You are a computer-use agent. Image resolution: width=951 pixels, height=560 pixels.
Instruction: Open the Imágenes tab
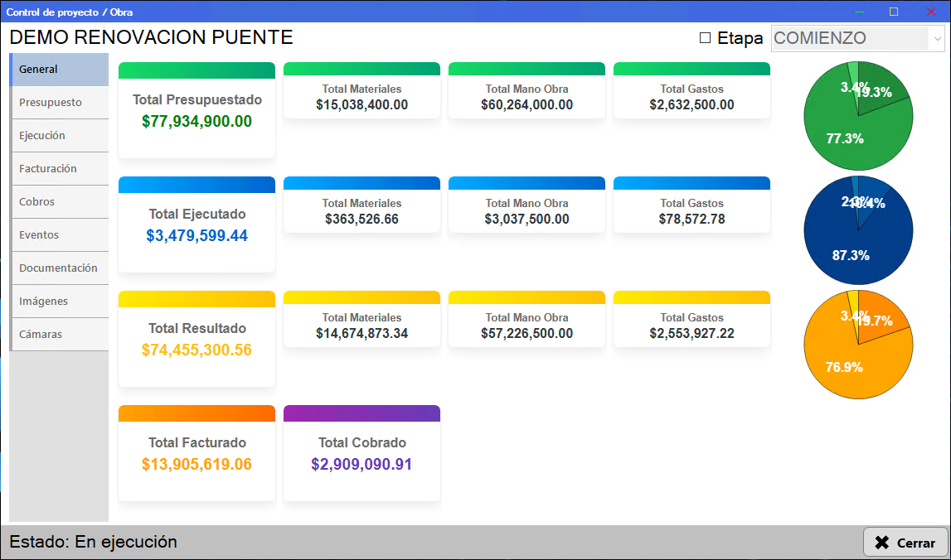tap(44, 302)
